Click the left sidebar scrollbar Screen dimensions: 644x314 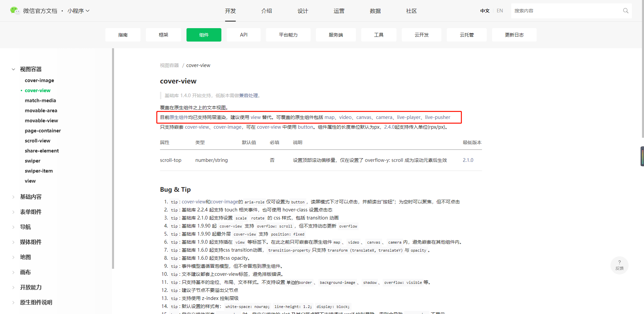click(x=113, y=159)
